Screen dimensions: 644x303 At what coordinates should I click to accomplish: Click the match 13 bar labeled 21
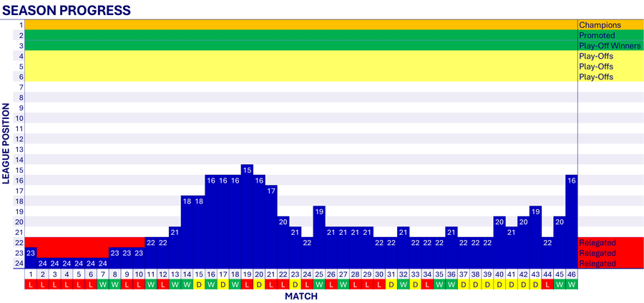175,248
